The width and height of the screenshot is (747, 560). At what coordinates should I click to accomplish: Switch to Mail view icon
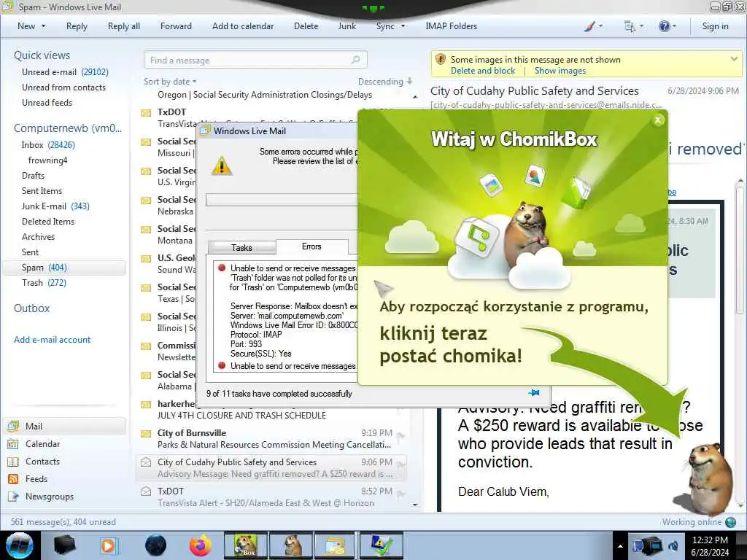pos(13,426)
